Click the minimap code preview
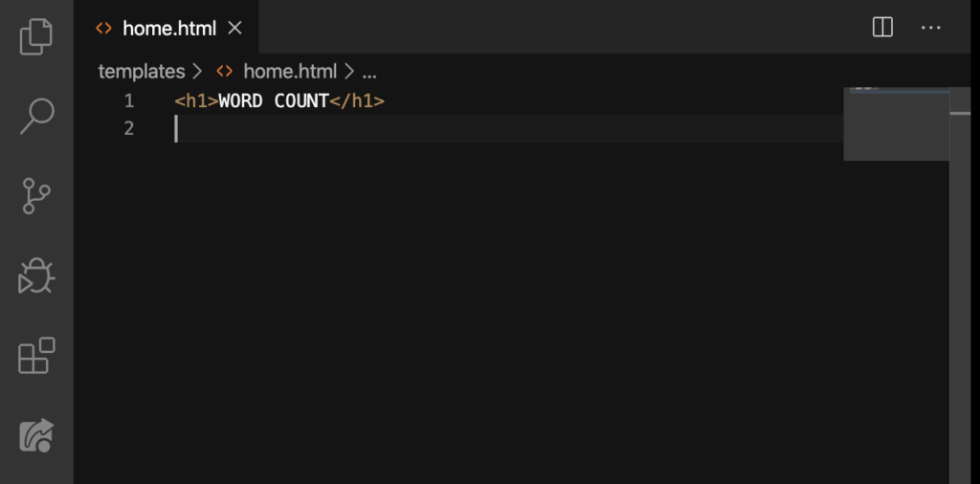 [x=896, y=123]
